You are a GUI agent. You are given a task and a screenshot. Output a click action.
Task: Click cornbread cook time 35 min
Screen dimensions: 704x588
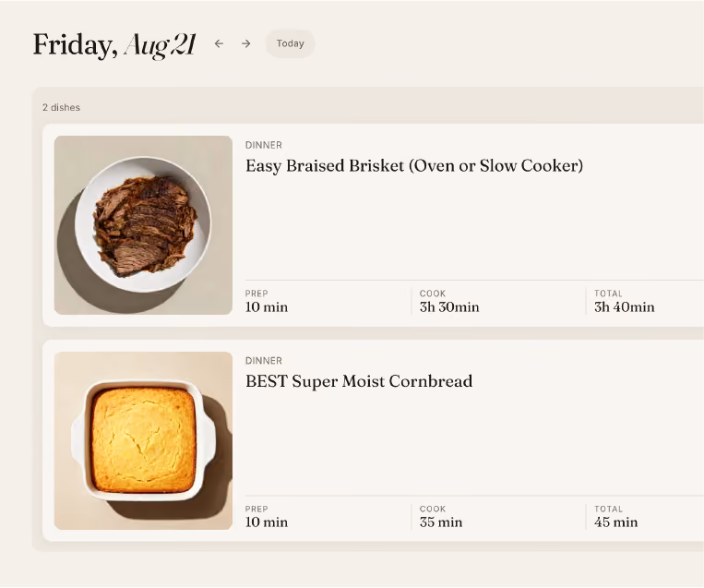(x=440, y=522)
